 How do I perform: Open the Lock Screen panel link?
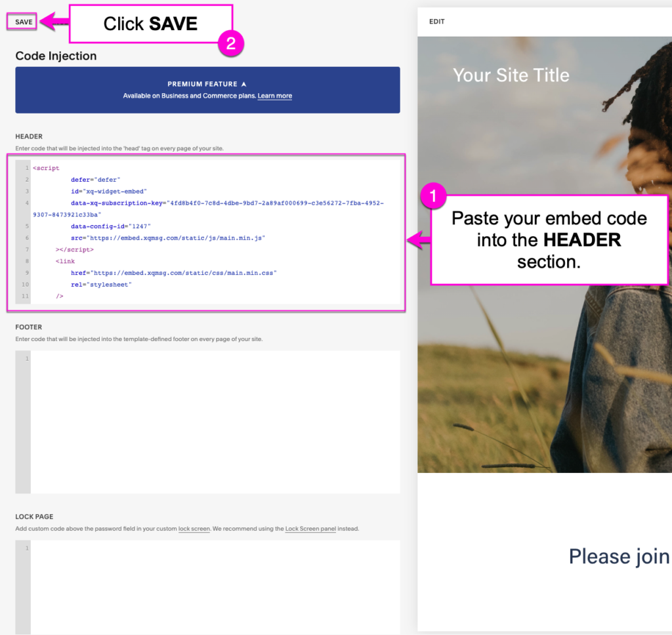tap(310, 529)
